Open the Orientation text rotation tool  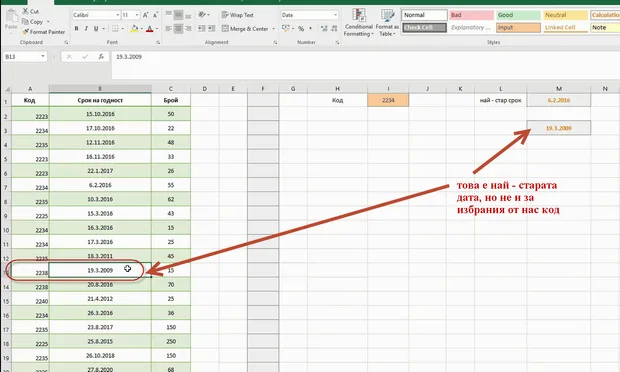(x=202, y=15)
